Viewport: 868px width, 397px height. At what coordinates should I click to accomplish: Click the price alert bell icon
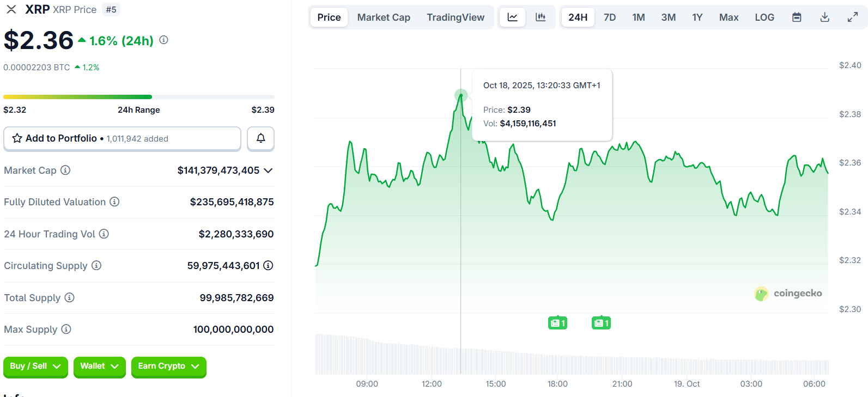(260, 138)
